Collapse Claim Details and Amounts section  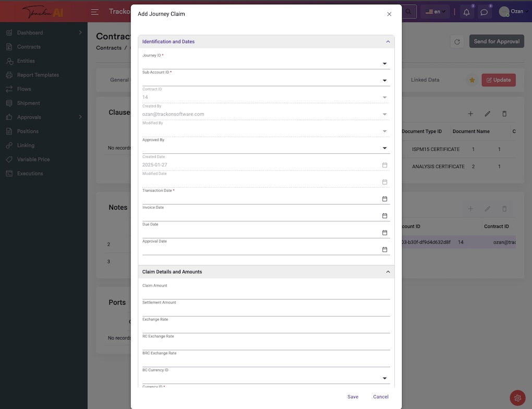(x=388, y=272)
